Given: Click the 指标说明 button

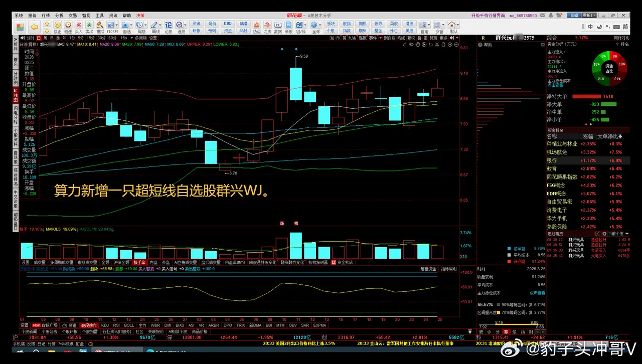Looking at the screenshot, I should 448,269.
